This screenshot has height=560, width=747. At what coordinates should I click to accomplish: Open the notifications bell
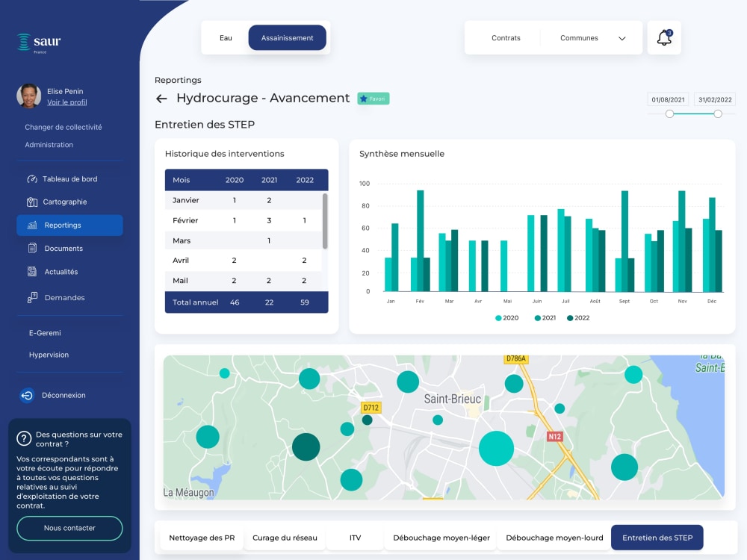pos(664,37)
